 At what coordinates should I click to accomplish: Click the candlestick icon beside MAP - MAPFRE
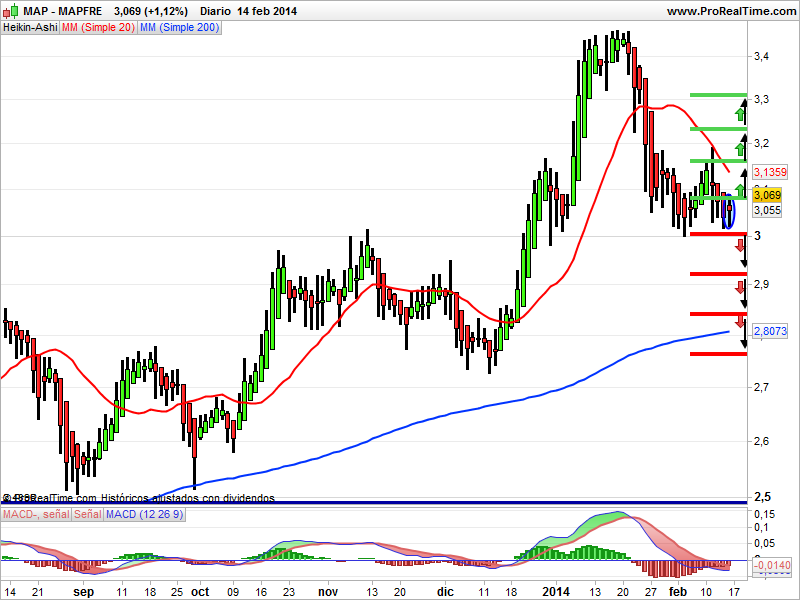coord(11,11)
